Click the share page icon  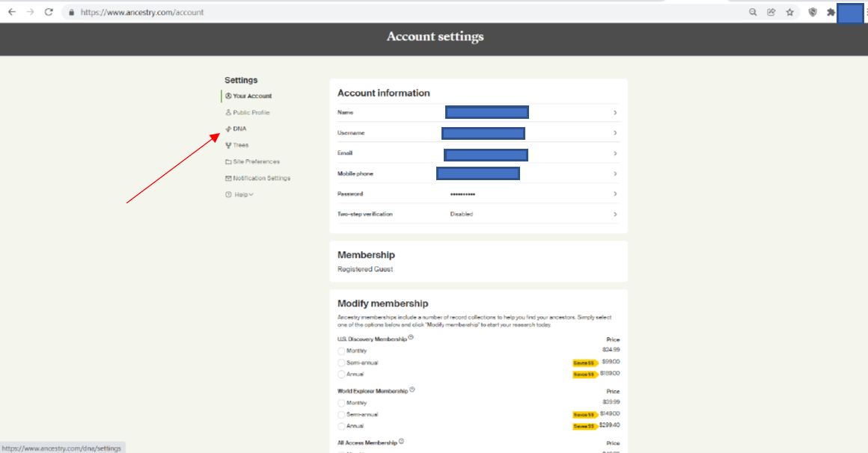point(771,12)
